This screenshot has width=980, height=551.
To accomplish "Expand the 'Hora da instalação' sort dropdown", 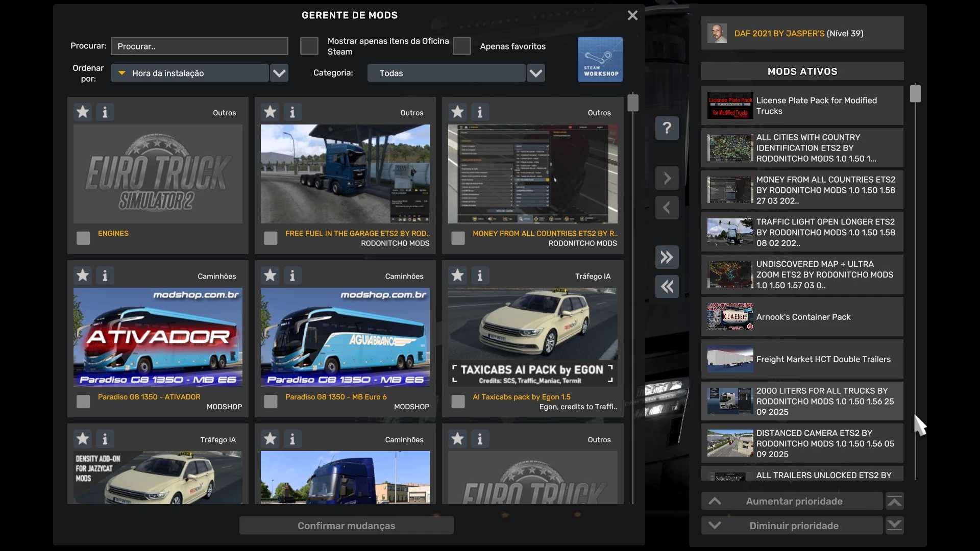I will pyautogui.click(x=279, y=73).
